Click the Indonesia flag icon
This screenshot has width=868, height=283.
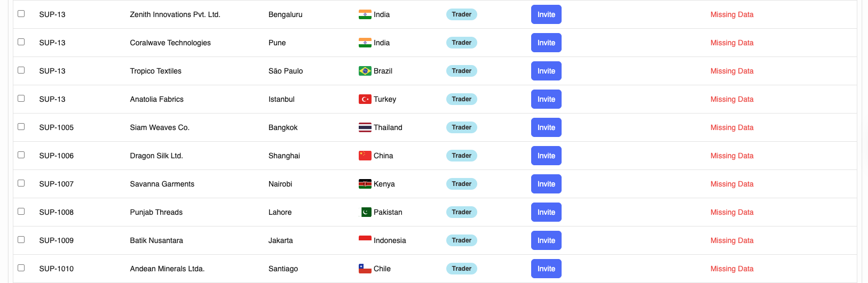click(365, 240)
